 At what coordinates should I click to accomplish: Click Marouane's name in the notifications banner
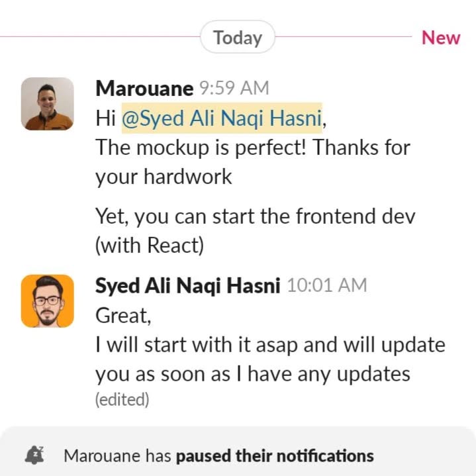point(103,456)
